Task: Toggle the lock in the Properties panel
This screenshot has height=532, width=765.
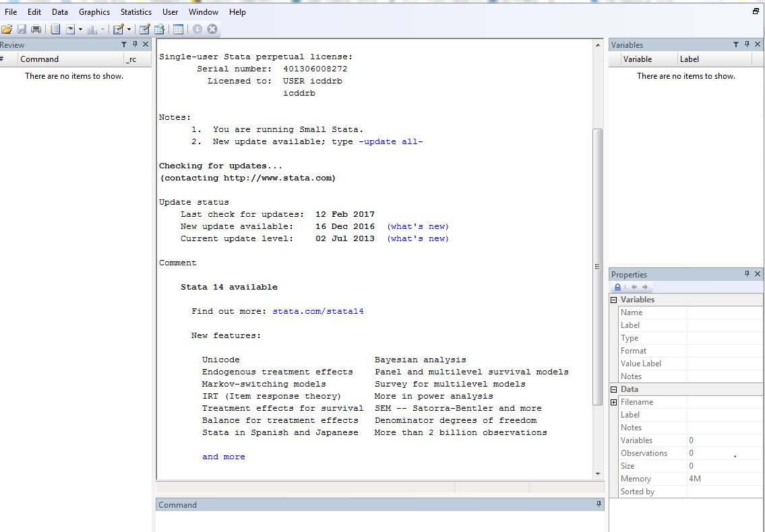Action: [x=617, y=287]
